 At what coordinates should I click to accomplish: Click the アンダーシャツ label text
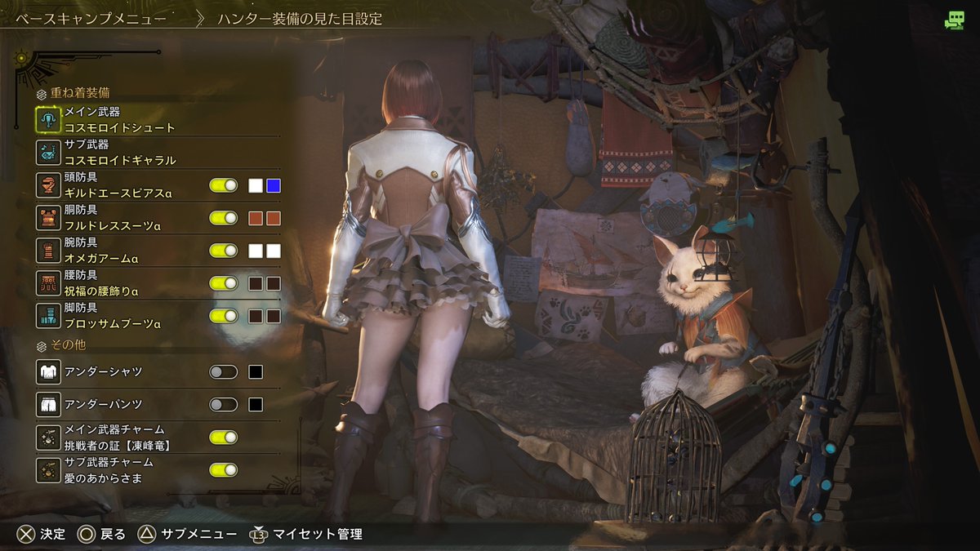point(104,372)
